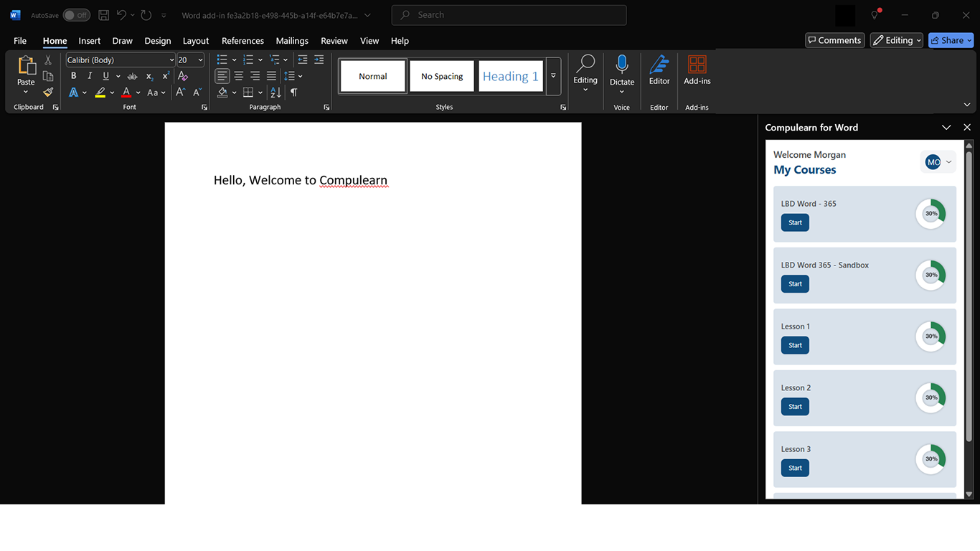Increase the font size
The height and width of the screenshot is (551, 980).
click(180, 93)
